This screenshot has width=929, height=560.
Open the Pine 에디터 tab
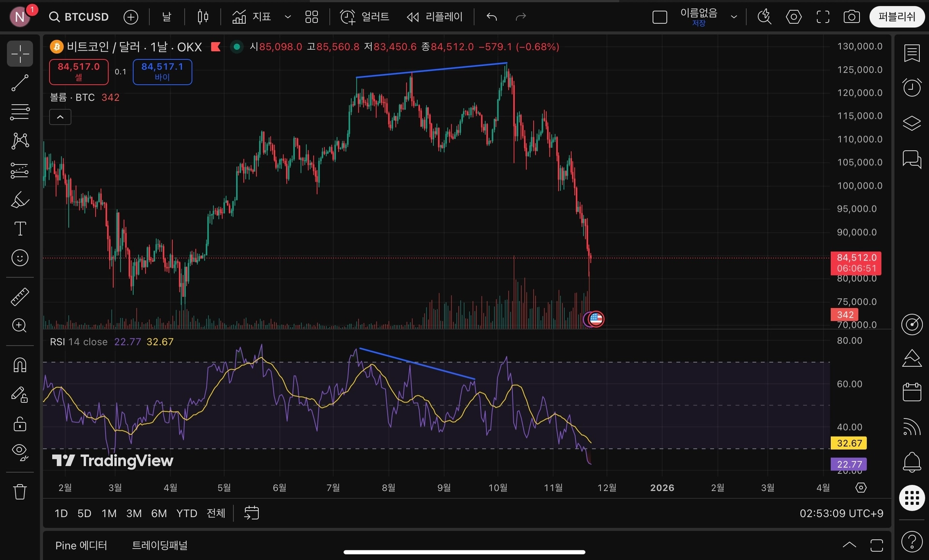pos(81,545)
